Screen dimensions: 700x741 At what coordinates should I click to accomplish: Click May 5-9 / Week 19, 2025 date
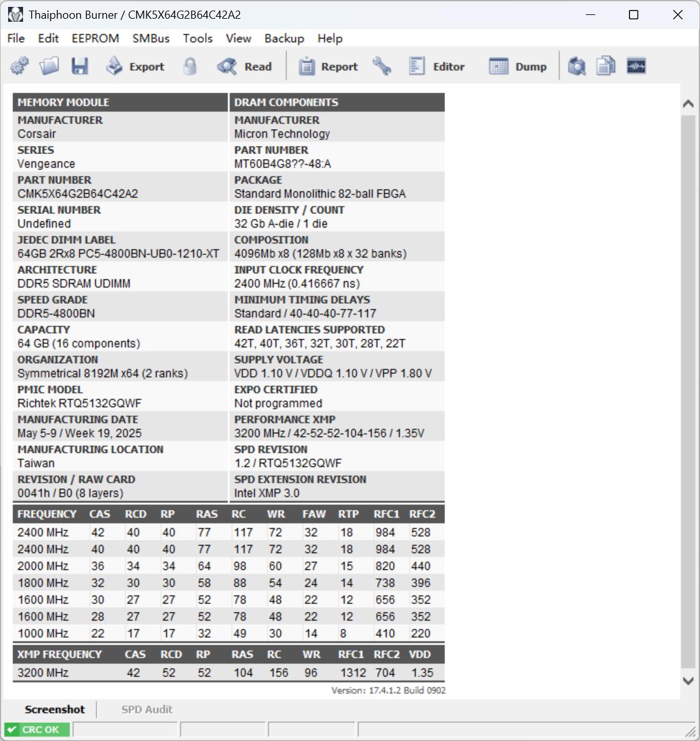click(79, 433)
